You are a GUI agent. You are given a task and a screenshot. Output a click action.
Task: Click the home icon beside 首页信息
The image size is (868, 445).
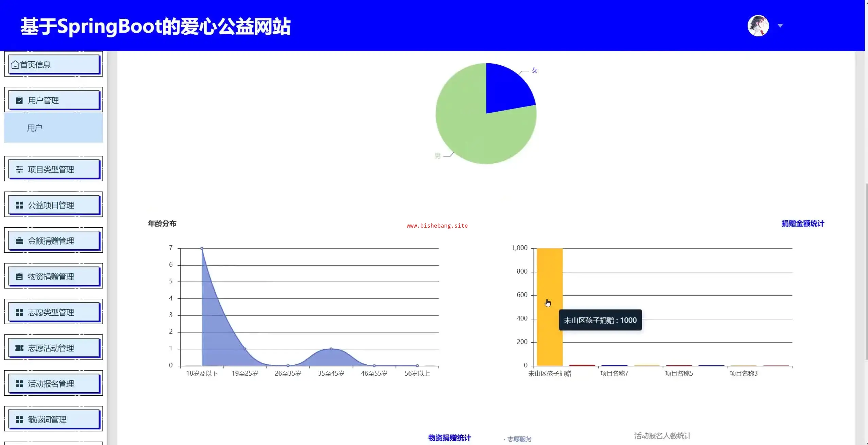click(15, 65)
